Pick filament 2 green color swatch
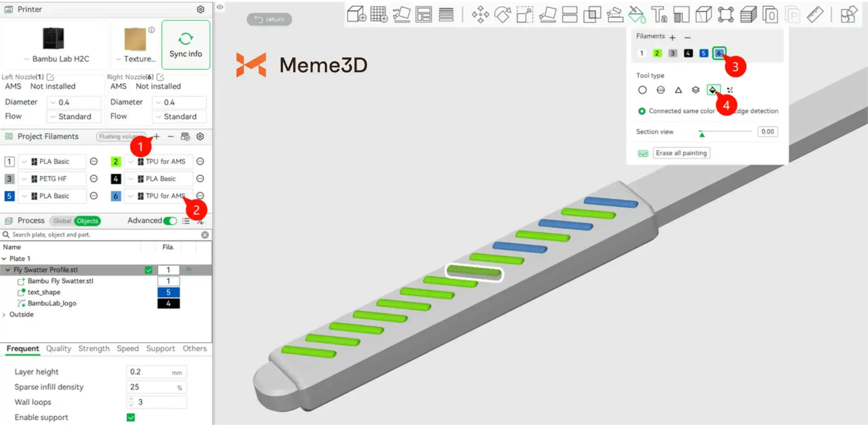The height and width of the screenshot is (425, 868). click(657, 53)
